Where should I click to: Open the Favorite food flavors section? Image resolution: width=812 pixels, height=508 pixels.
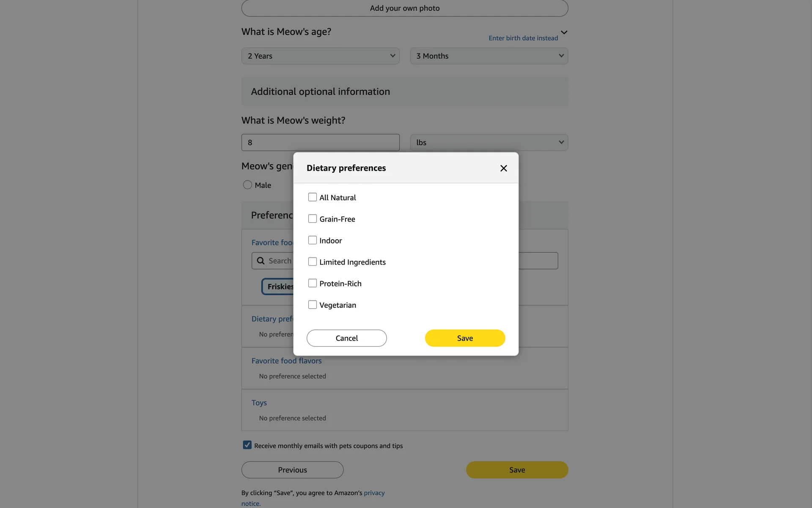[x=287, y=361]
